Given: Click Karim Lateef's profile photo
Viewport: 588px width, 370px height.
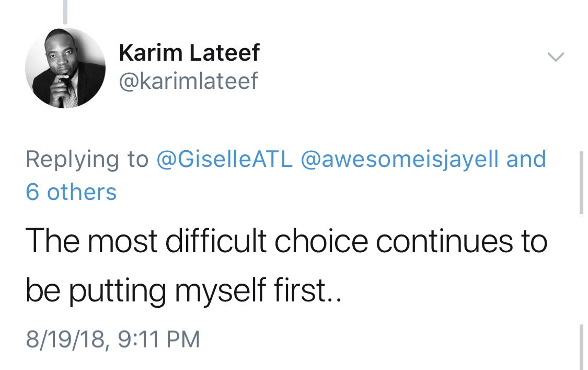Looking at the screenshot, I should pyautogui.click(x=65, y=69).
